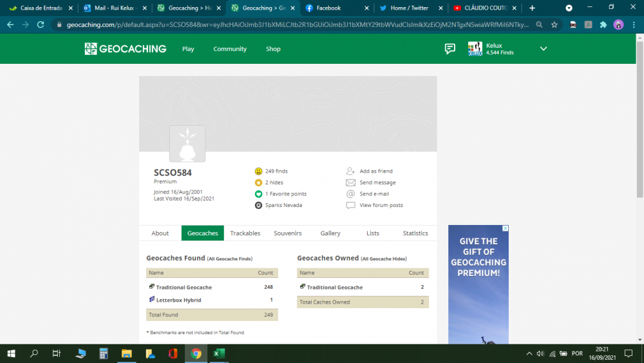Show hidden system tray icons
Screen dimensions: 644x363
(529, 353)
